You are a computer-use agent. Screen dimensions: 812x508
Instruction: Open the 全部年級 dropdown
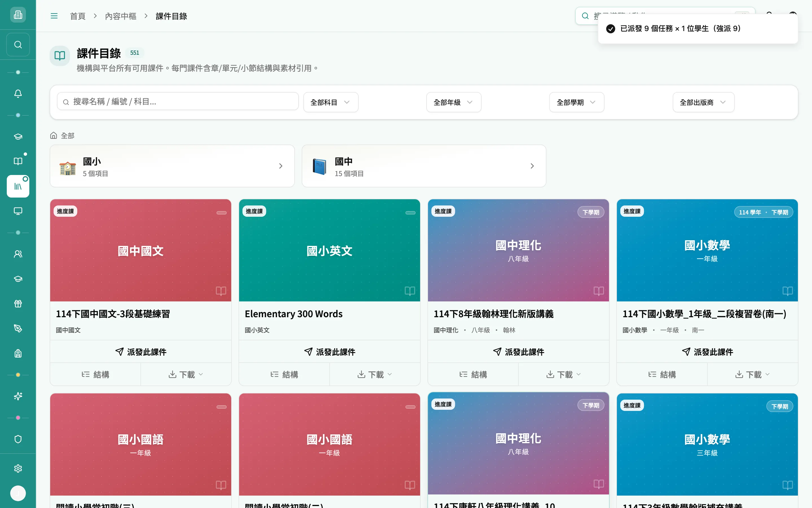[454, 102]
